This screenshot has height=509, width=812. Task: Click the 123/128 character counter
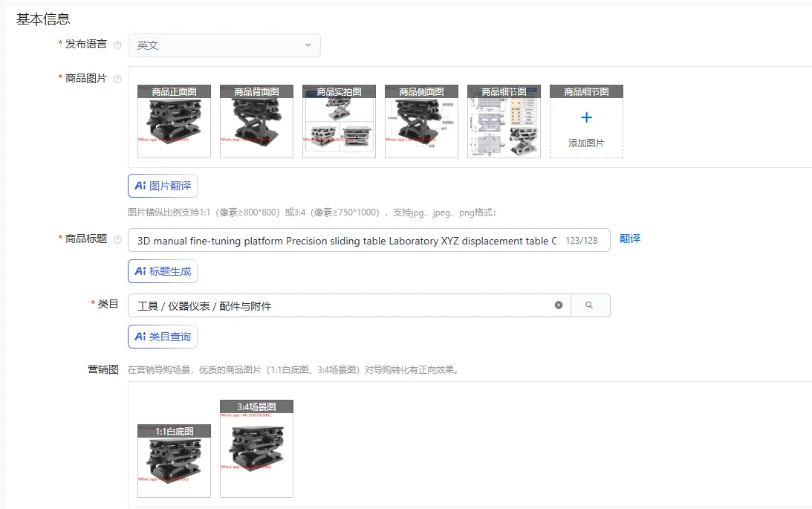point(582,241)
